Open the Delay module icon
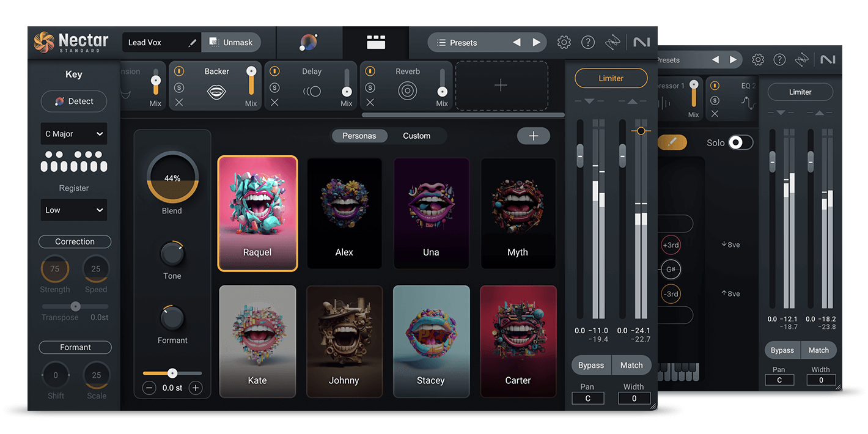This screenshot has width=868, height=434. click(x=312, y=92)
